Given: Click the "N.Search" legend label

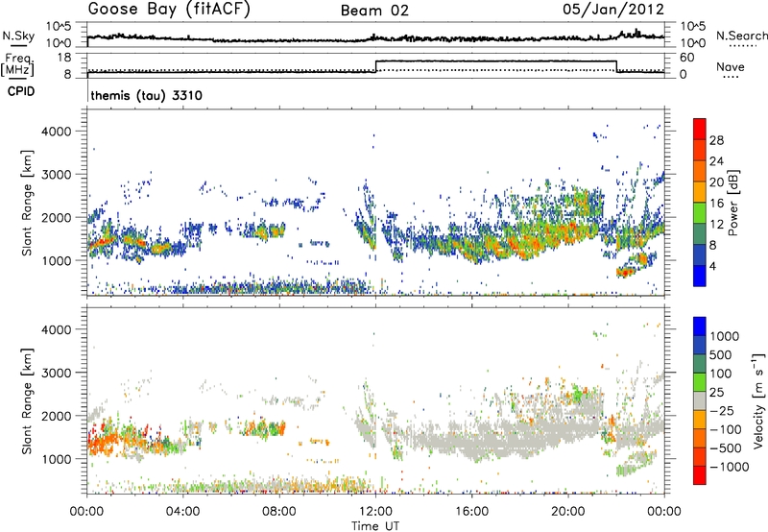Looking at the screenshot, I should [742, 36].
